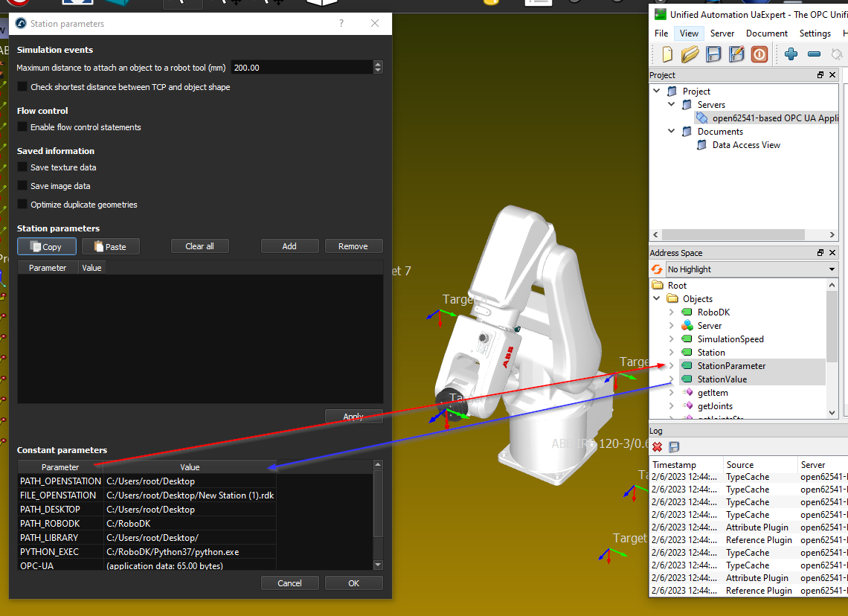Collapse the Objects node in Address Space
848x616 pixels.
(x=657, y=298)
